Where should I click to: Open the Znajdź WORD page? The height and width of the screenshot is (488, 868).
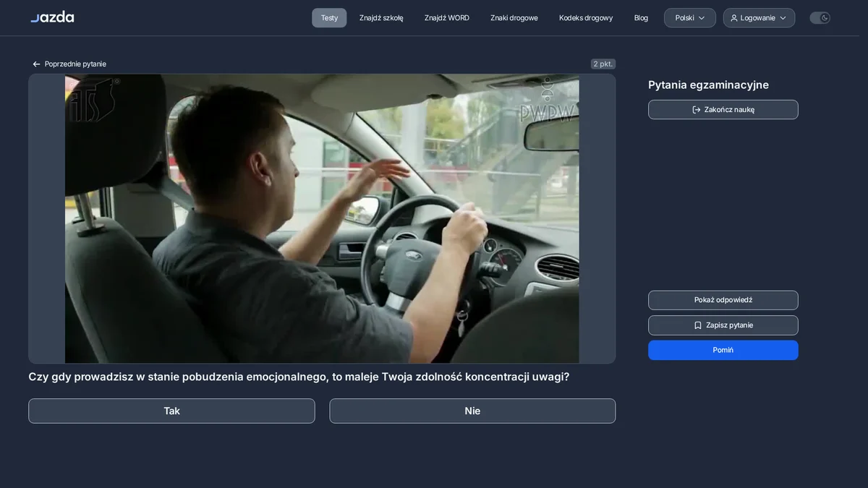(447, 18)
